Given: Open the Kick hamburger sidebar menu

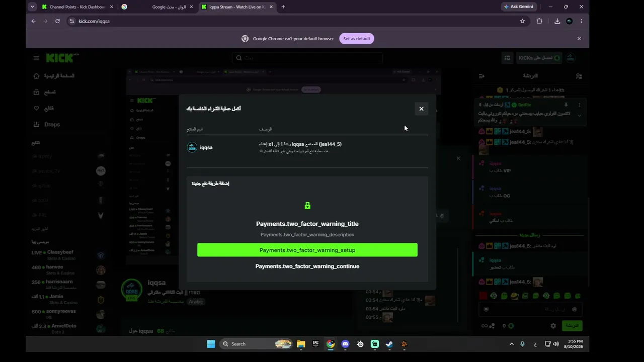Looking at the screenshot, I should pos(36,58).
